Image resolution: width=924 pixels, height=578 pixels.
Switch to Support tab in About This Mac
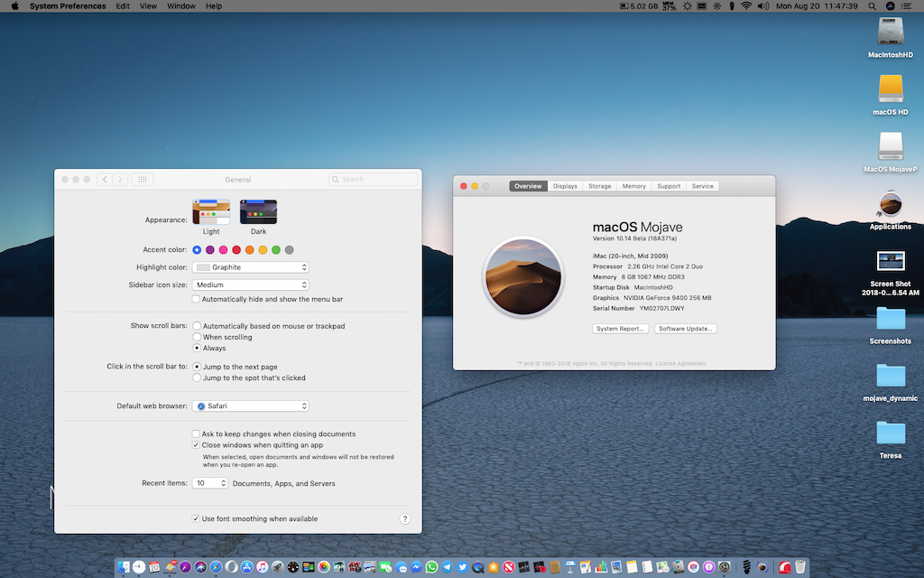click(669, 186)
